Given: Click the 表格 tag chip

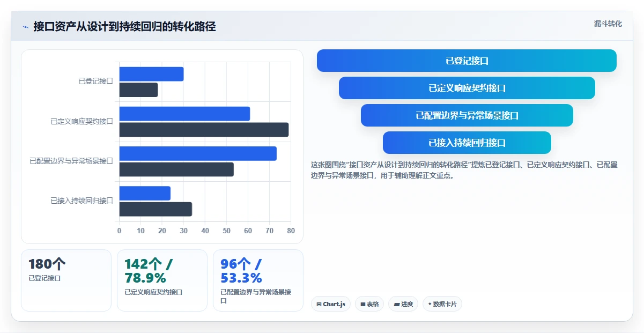Looking at the screenshot, I should click(369, 304).
